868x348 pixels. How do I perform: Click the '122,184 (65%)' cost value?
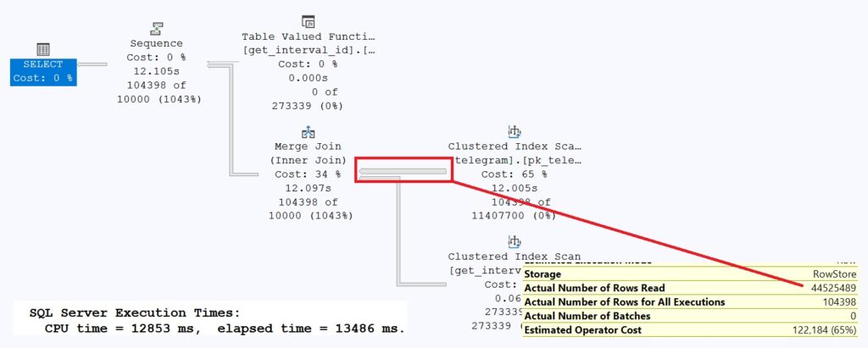825,330
